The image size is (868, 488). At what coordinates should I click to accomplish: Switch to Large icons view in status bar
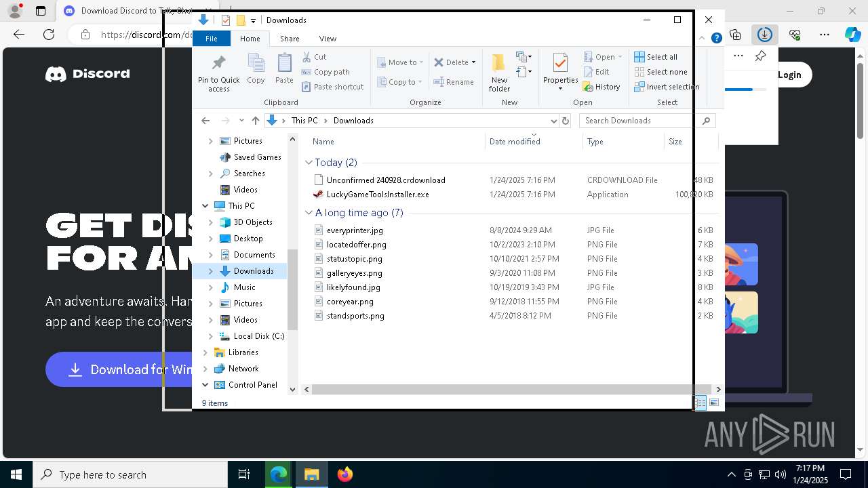click(x=714, y=403)
